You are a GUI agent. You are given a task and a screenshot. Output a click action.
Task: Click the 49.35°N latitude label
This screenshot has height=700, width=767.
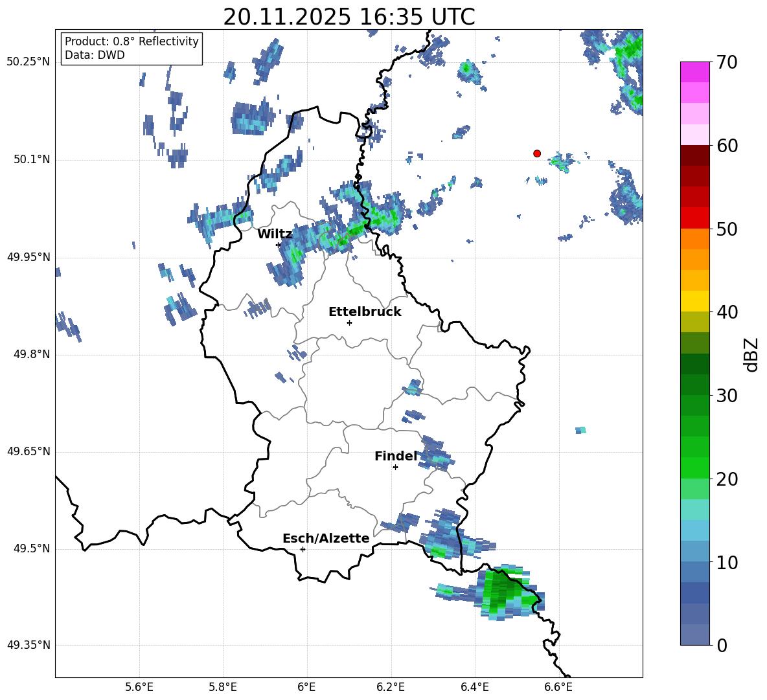click(x=28, y=645)
